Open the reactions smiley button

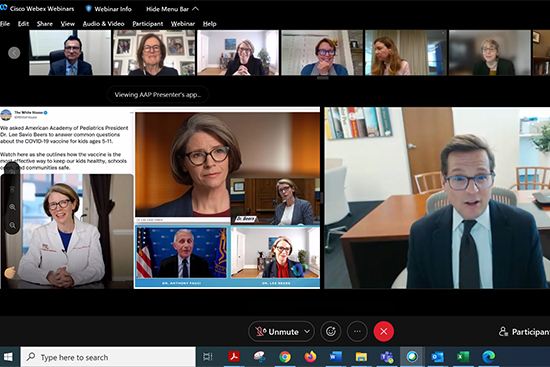coord(331,331)
